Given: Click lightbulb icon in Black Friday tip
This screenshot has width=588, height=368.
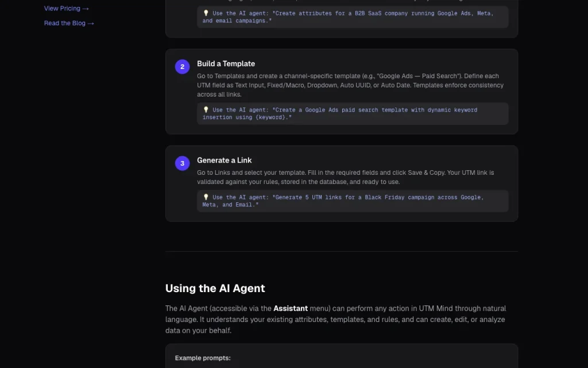Looking at the screenshot, I should point(206,197).
